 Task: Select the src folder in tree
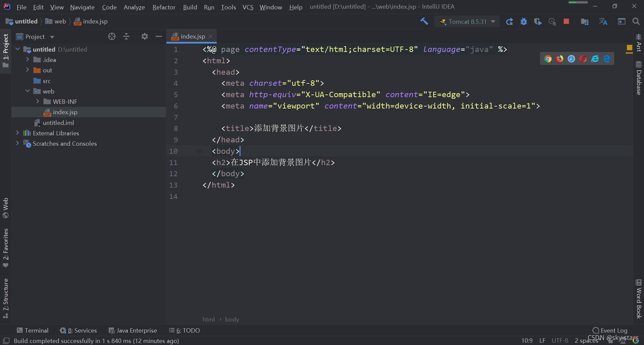(47, 81)
